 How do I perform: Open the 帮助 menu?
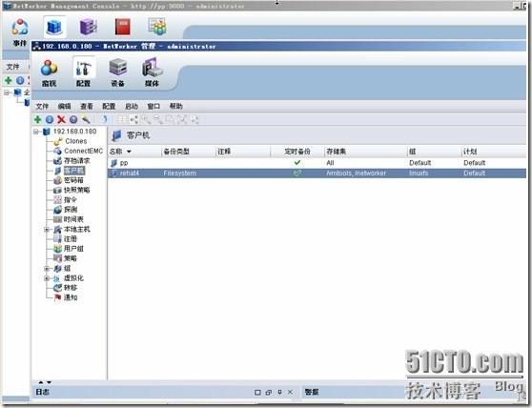click(175, 107)
